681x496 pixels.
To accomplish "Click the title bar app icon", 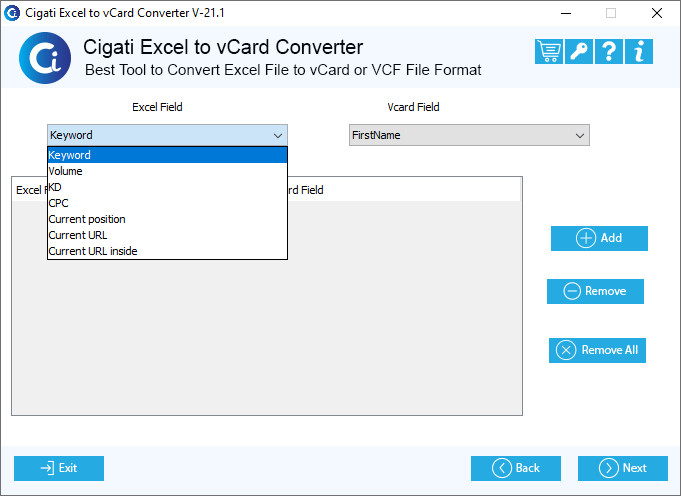I will click(12, 13).
